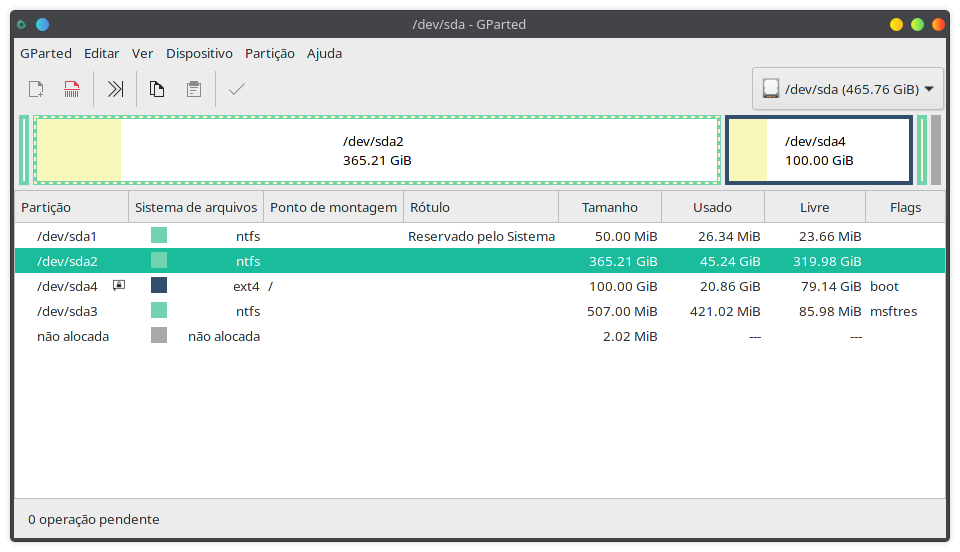This screenshot has height=552, width=960.
Task: Click the green swatch in /dev/sda3 row
Action: [x=159, y=310]
